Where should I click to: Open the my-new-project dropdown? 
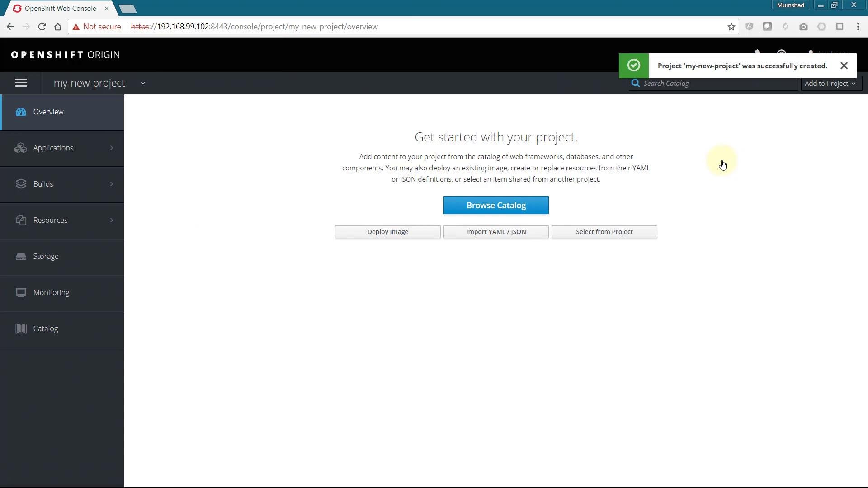coord(143,83)
